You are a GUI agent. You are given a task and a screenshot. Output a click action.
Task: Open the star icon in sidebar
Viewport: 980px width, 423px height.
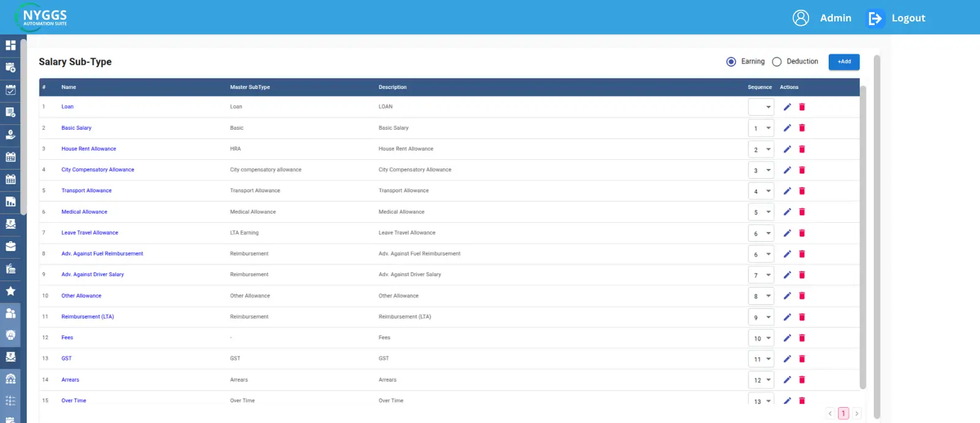coord(10,291)
